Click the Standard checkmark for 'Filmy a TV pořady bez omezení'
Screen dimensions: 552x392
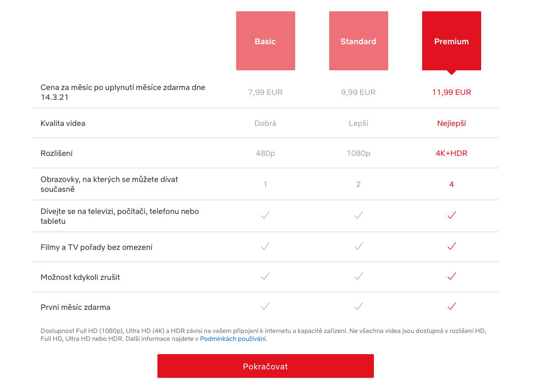358,246
